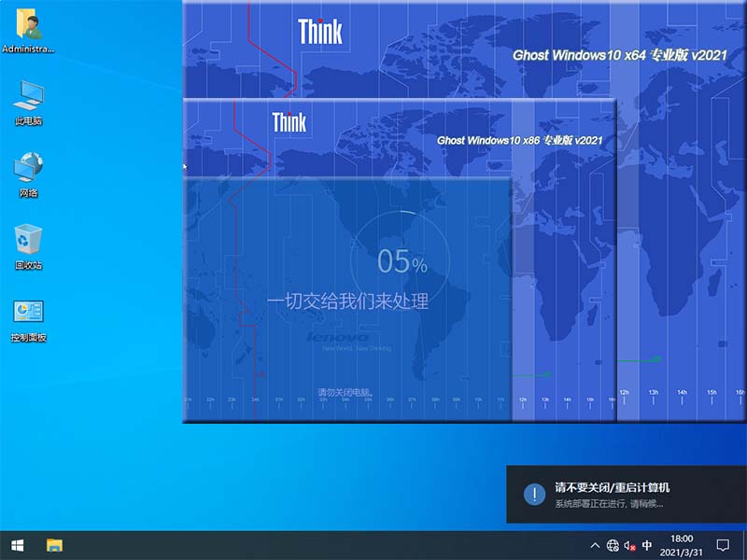Open network globe icon in system tray
Viewport: 747px width, 560px height.
[613, 545]
